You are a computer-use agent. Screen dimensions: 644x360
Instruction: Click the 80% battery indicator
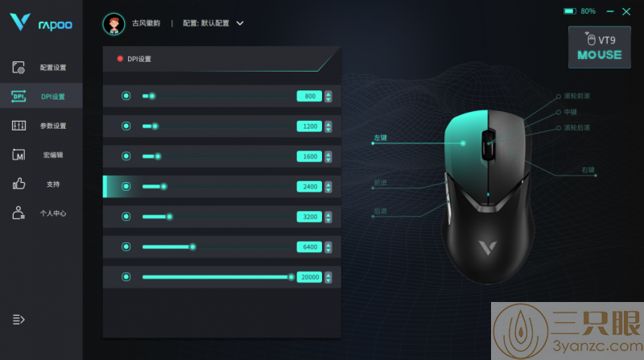click(x=580, y=11)
